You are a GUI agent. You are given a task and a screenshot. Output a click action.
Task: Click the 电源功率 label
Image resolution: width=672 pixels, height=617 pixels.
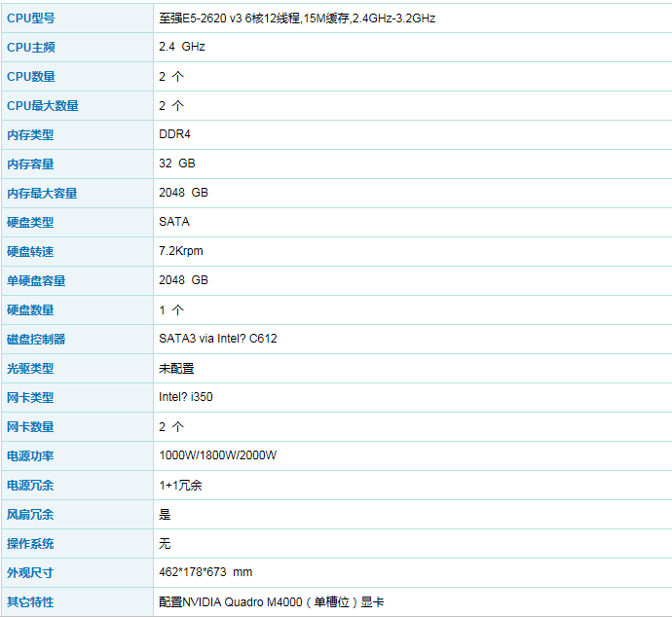pyautogui.click(x=30, y=456)
